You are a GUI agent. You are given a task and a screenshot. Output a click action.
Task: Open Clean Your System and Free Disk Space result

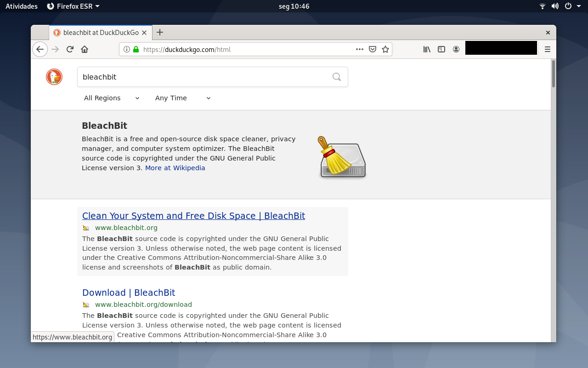click(x=193, y=216)
